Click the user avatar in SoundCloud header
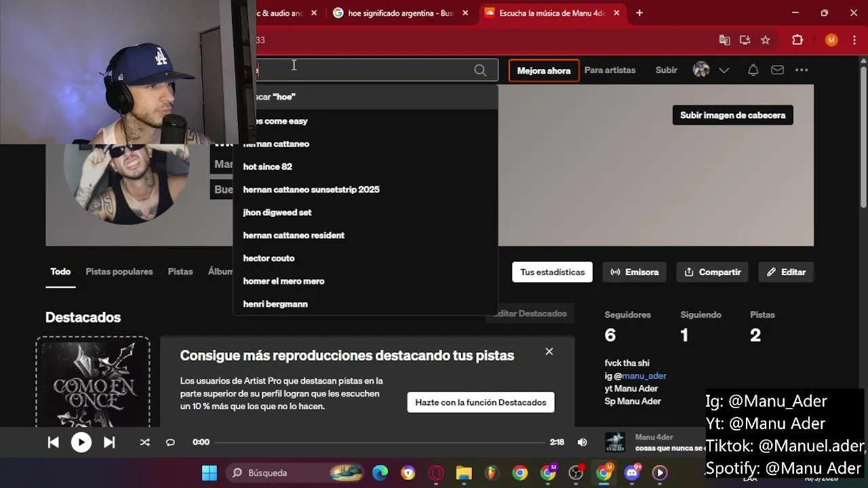 pyautogui.click(x=701, y=70)
